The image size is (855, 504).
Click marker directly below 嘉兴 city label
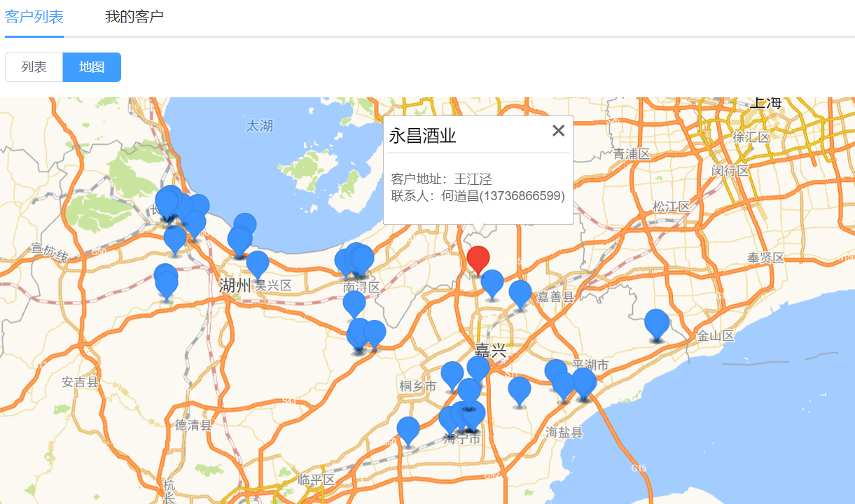click(478, 368)
